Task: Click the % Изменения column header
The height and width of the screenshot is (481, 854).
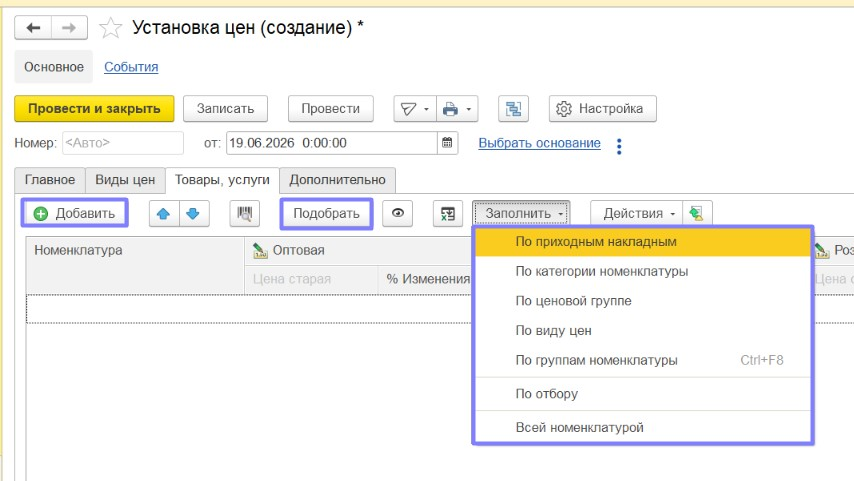Action: tap(425, 279)
